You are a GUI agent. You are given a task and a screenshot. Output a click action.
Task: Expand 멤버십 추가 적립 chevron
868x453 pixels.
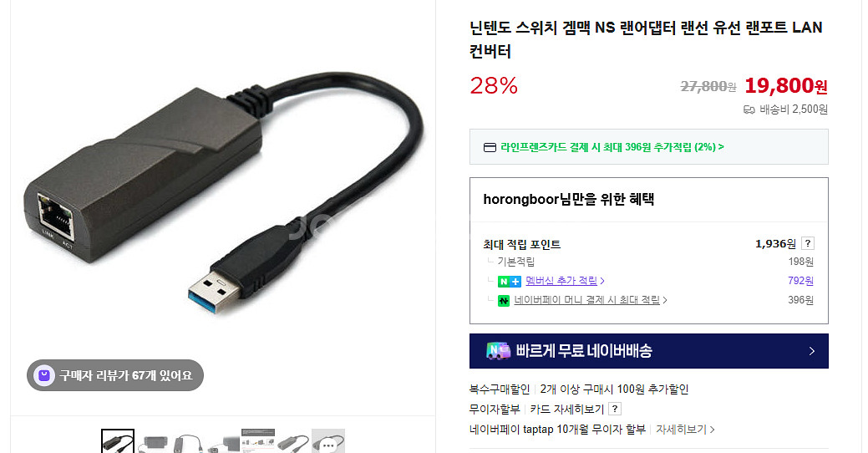602,282
